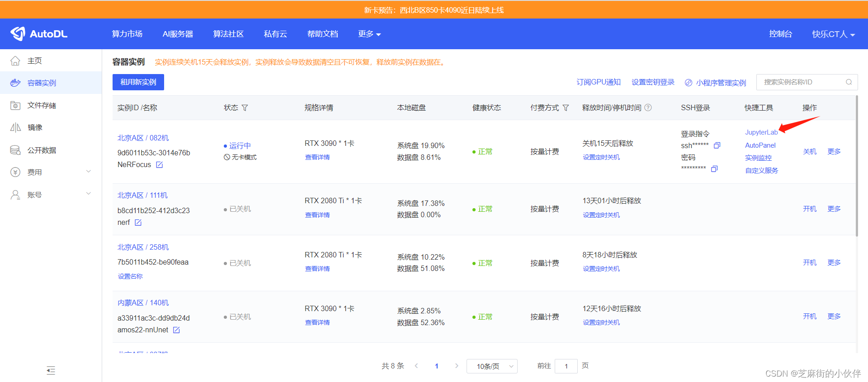The width and height of the screenshot is (868, 382).
Task: Edit the amos22-nnUnet instance name
Action: pyautogui.click(x=176, y=330)
